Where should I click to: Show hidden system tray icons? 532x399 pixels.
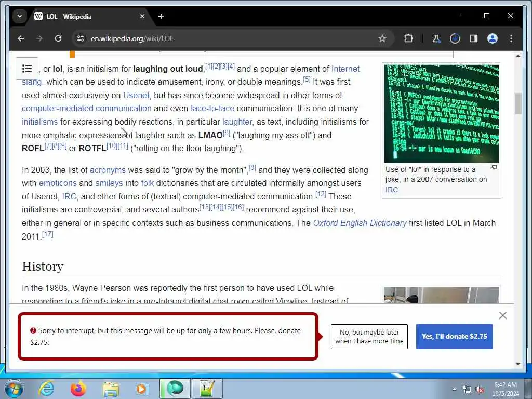coord(454,390)
